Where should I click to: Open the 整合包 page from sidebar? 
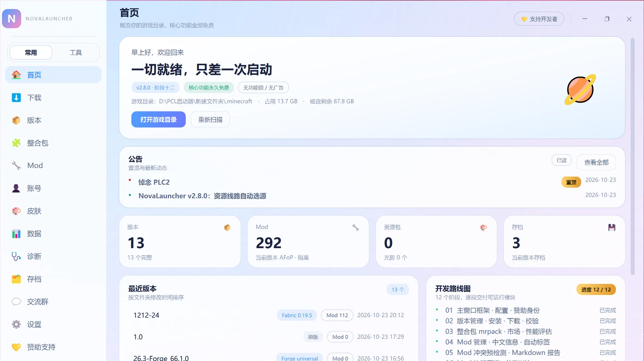tap(53, 143)
